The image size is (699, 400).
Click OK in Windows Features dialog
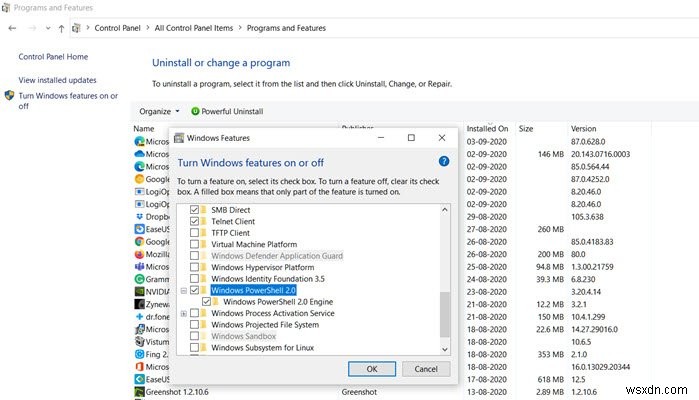point(372,369)
